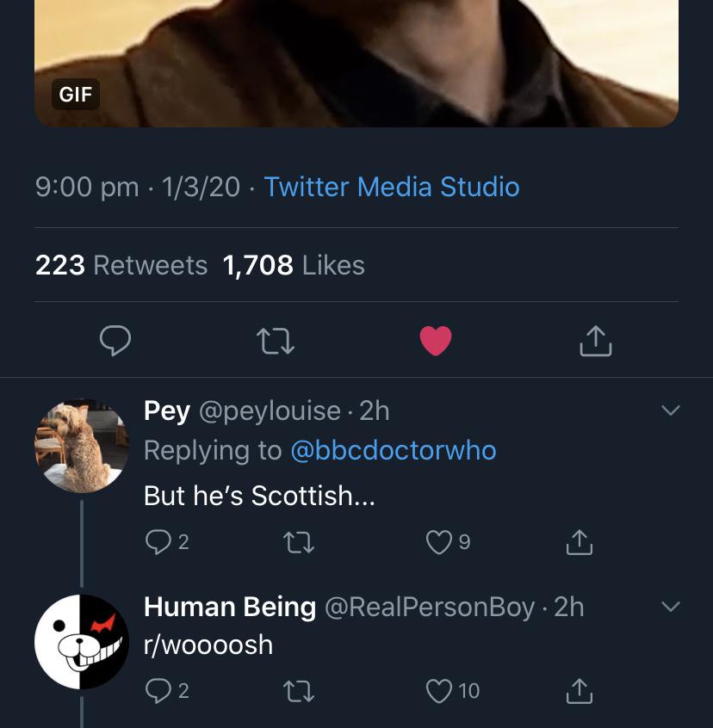This screenshot has width=713, height=728.
Task: Open Pey's dog profile picture
Action: [81, 446]
